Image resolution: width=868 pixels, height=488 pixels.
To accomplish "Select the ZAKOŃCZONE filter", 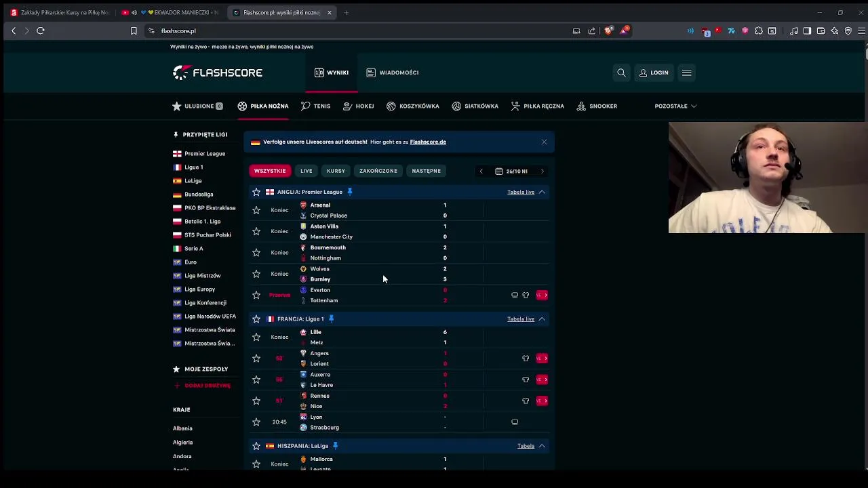I will [378, 171].
